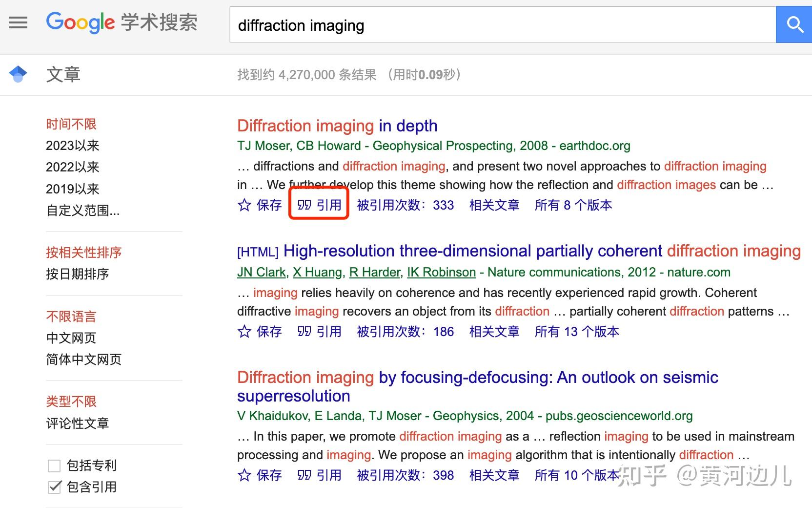This screenshot has height=508, width=812.
Task: Click 引用 for Diffraction imaging in depth
Action: pyautogui.click(x=329, y=205)
